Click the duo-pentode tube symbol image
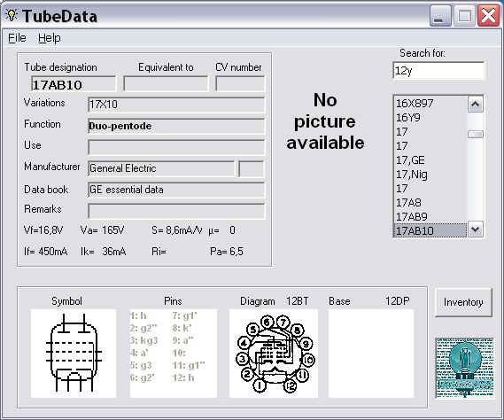Screen dimensions: 504x420 point(74,354)
